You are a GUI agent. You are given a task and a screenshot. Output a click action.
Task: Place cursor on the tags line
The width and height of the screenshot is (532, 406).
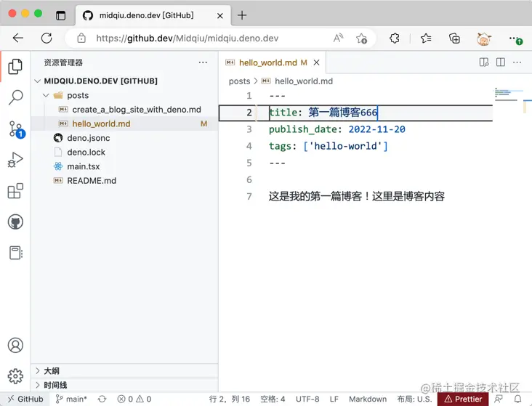click(x=328, y=146)
